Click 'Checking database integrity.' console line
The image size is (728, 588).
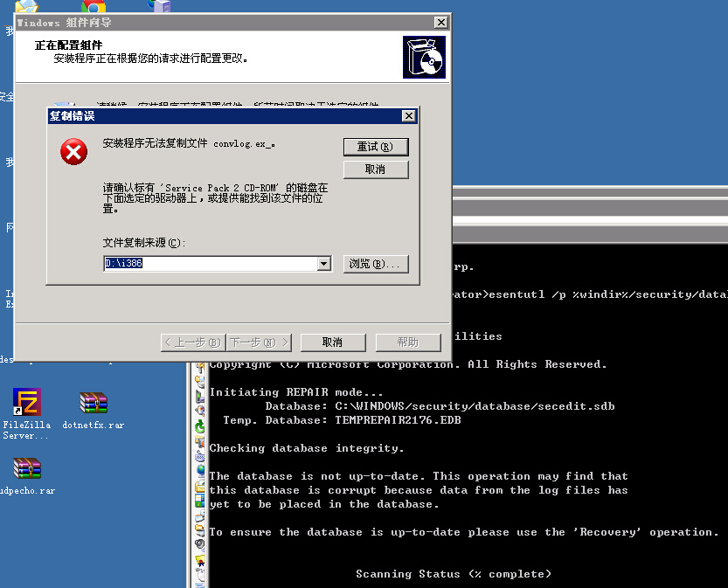click(x=307, y=448)
